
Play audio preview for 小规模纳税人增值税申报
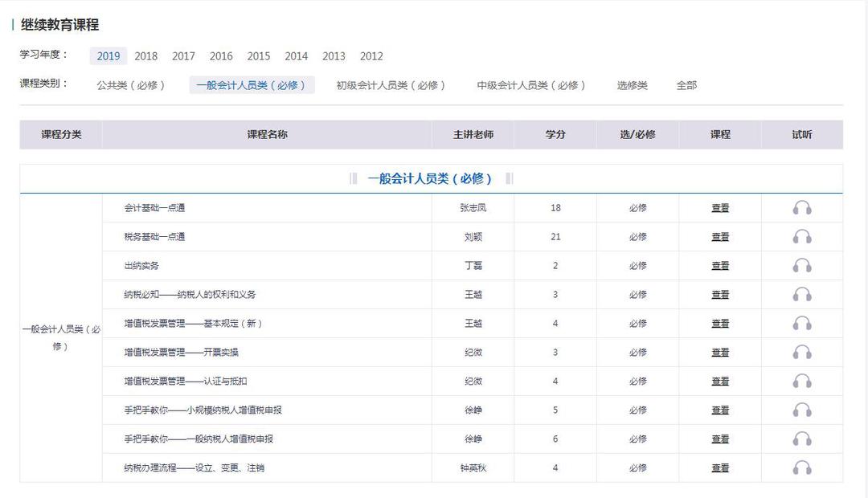point(802,410)
